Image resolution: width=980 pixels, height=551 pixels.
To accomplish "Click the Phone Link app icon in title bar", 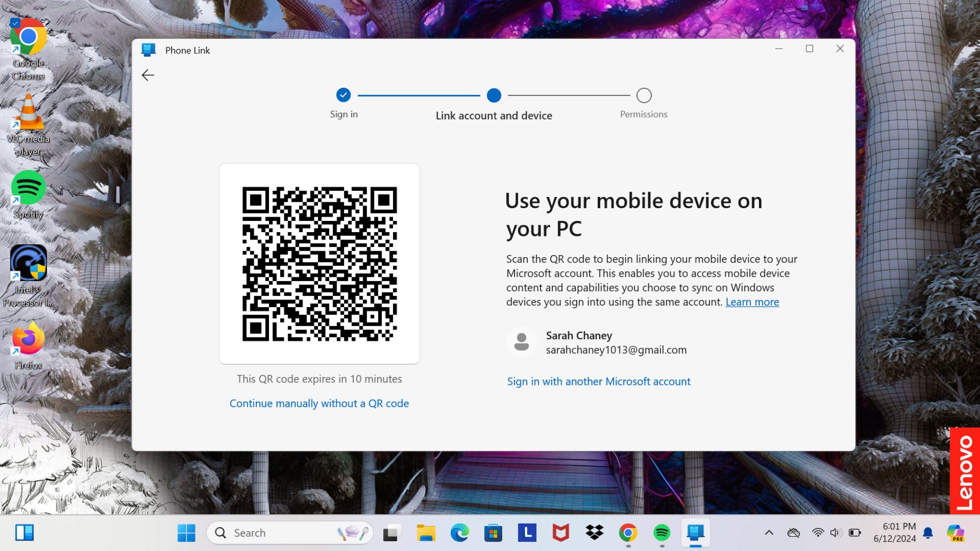I will 148,50.
